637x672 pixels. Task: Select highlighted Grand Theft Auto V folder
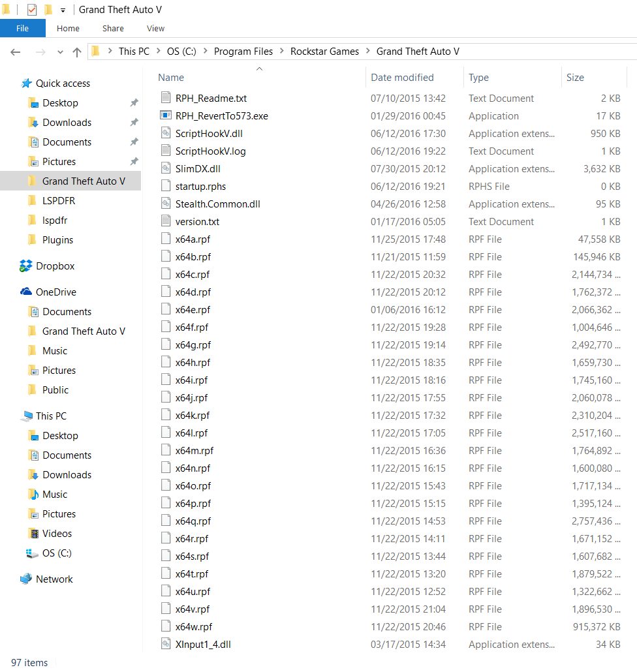coord(70,181)
